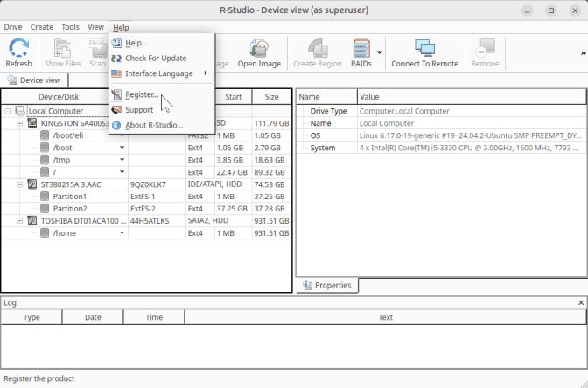Open dropdown arrow on /home row
This screenshot has width=588, height=388.
tap(122, 233)
